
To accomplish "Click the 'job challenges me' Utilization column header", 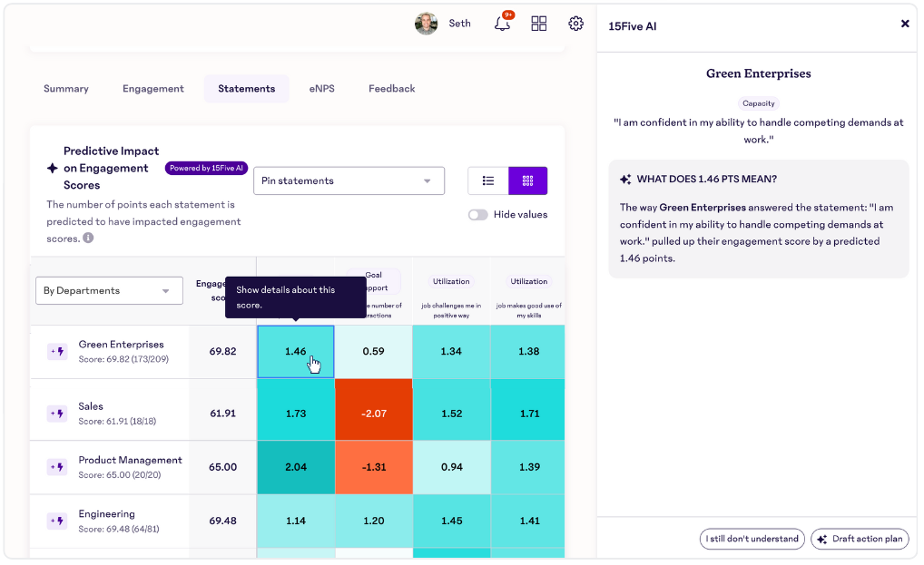I will click(451, 297).
